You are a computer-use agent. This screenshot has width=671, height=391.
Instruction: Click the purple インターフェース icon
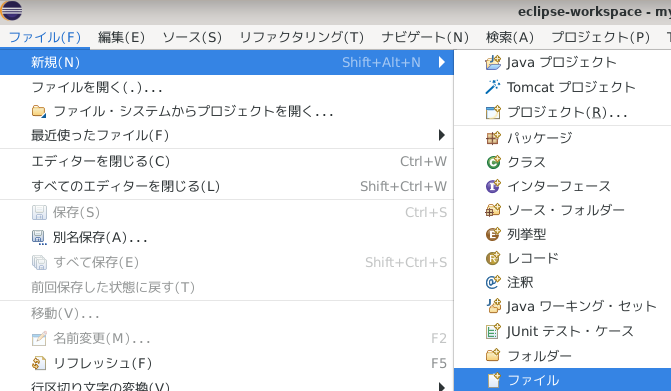[x=493, y=186]
